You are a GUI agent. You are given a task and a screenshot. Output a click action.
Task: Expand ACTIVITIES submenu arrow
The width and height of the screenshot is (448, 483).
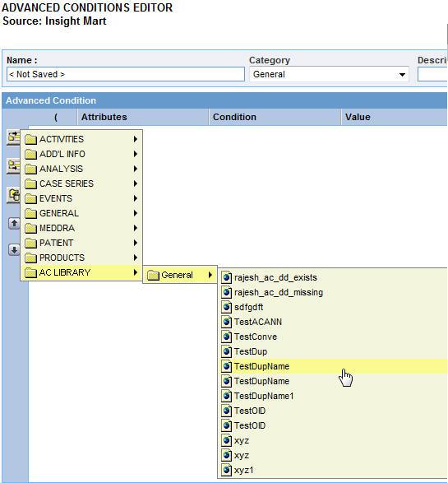coord(136,139)
